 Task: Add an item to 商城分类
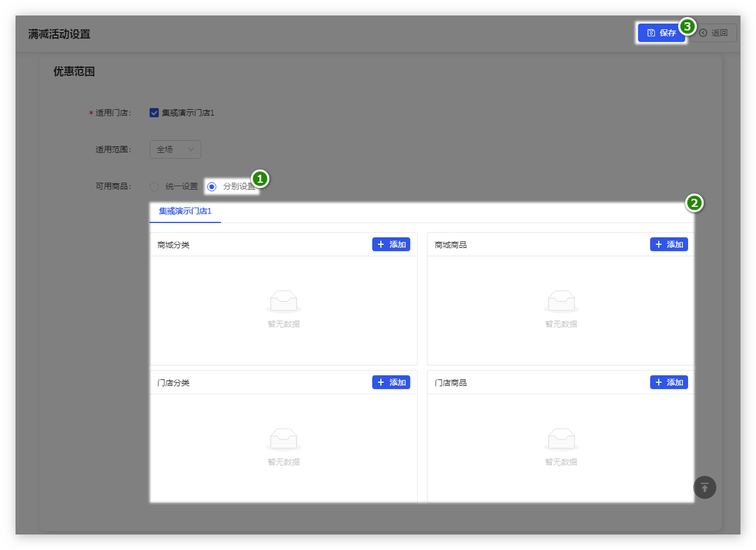click(x=391, y=244)
